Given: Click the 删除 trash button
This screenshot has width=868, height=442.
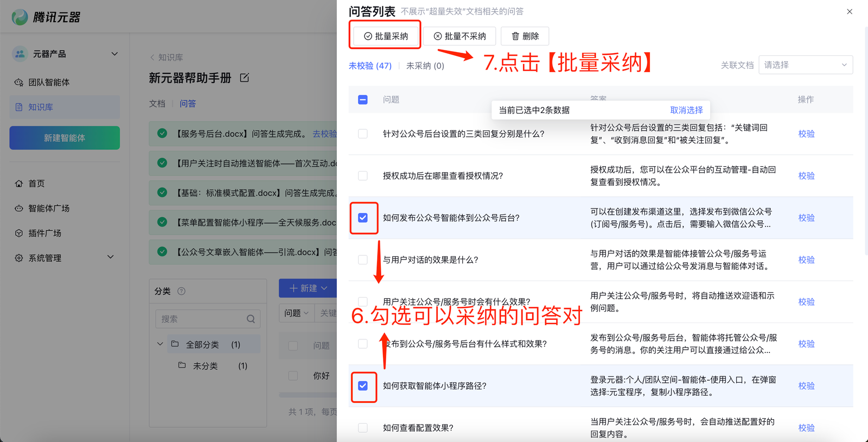Looking at the screenshot, I should tap(525, 36).
